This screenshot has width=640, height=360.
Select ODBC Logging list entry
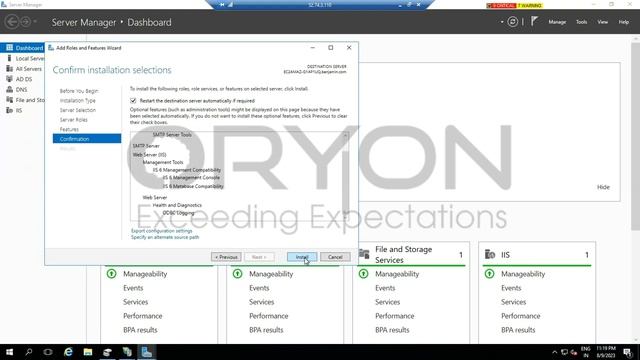click(178, 213)
